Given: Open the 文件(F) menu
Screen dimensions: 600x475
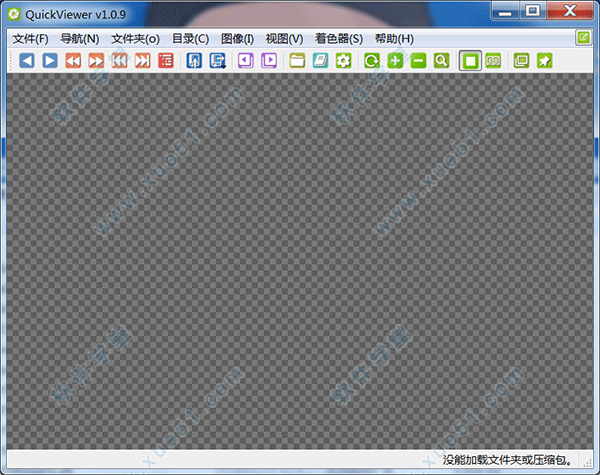Looking at the screenshot, I should tap(30, 39).
